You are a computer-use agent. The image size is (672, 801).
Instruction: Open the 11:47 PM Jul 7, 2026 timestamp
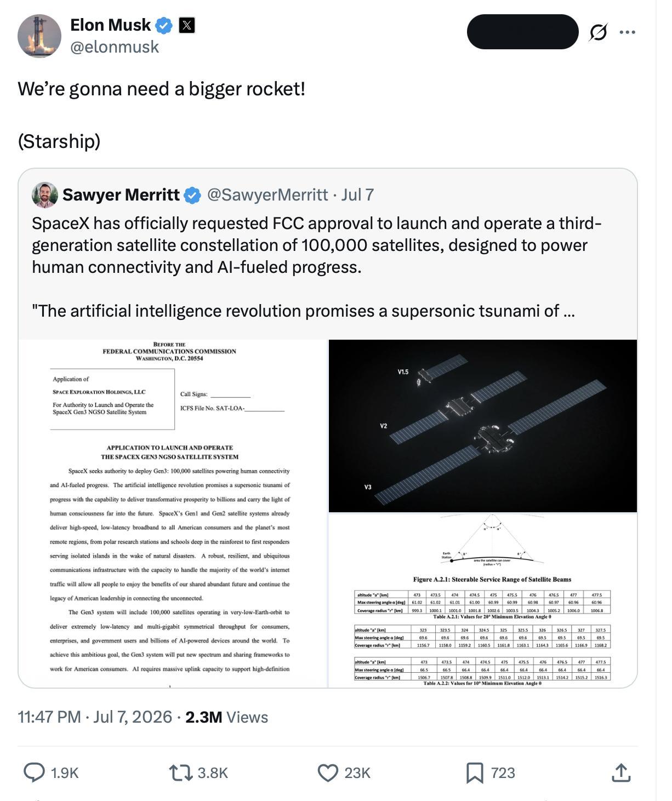click(95, 717)
